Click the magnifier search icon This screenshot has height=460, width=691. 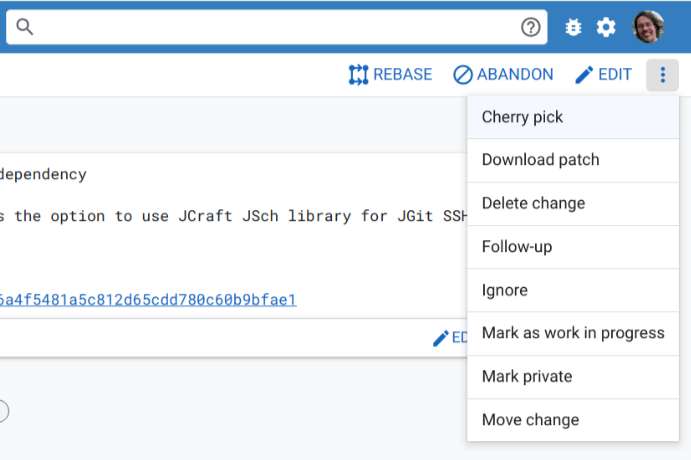(x=25, y=27)
